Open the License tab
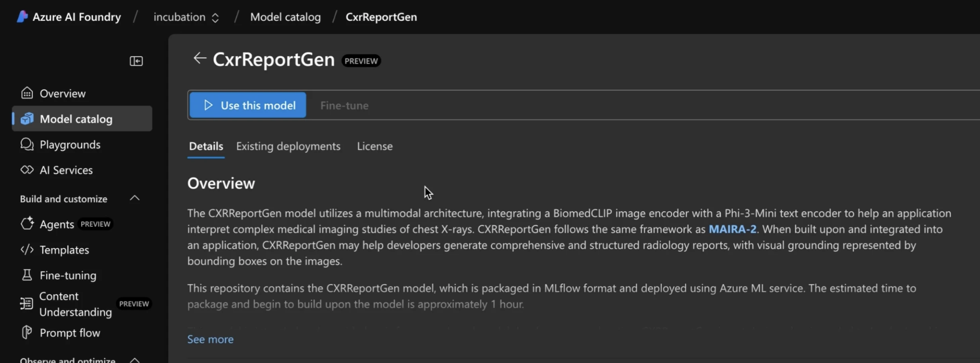The height and width of the screenshot is (363, 980). click(374, 146)
